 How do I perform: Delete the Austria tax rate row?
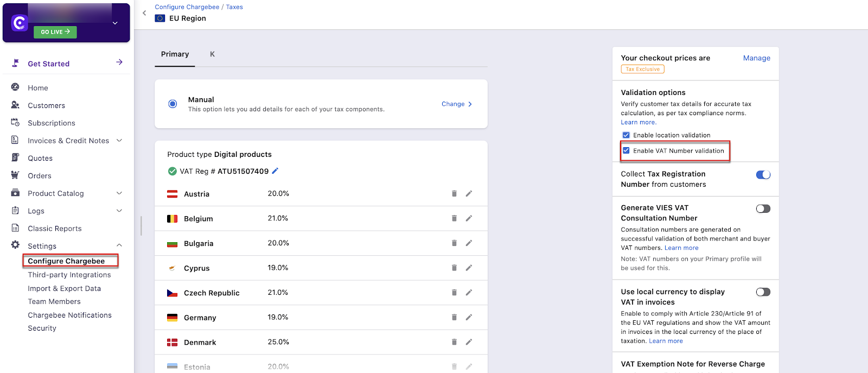tap(454, 194)
